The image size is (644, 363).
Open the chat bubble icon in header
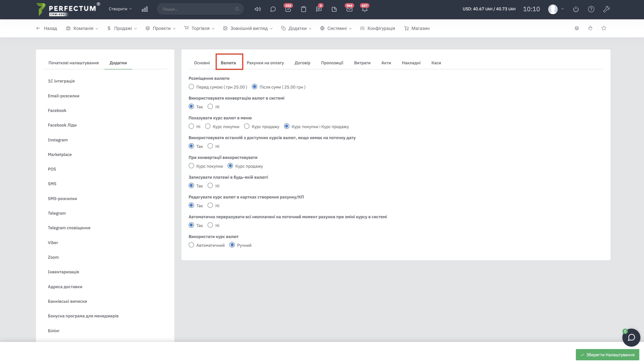(x=273, y=9)
